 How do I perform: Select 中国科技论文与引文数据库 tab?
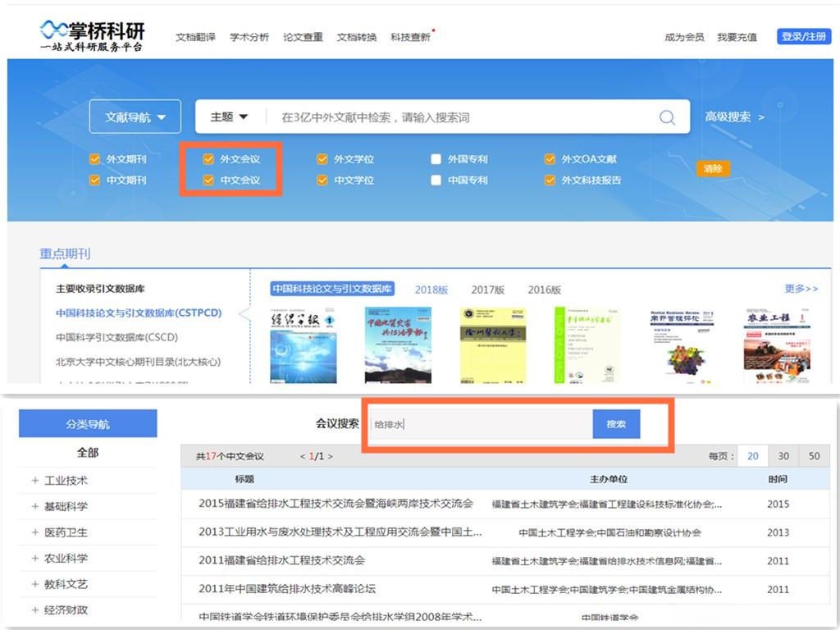[332, 289]
